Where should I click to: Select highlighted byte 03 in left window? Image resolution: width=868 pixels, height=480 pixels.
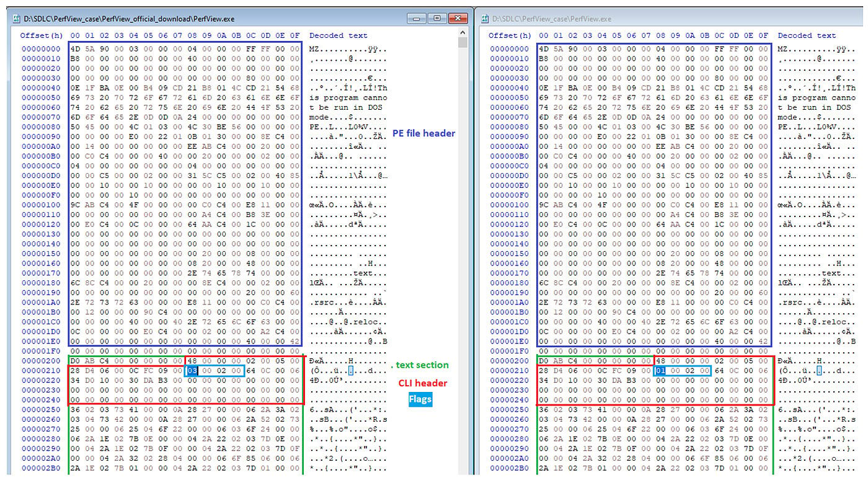click(x=192, y=370)
